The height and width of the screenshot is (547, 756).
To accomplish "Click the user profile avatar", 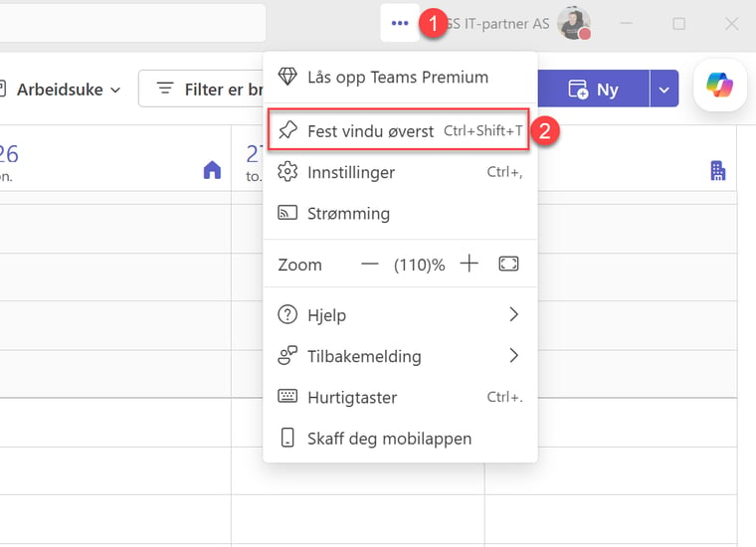I will click(573, 24).
